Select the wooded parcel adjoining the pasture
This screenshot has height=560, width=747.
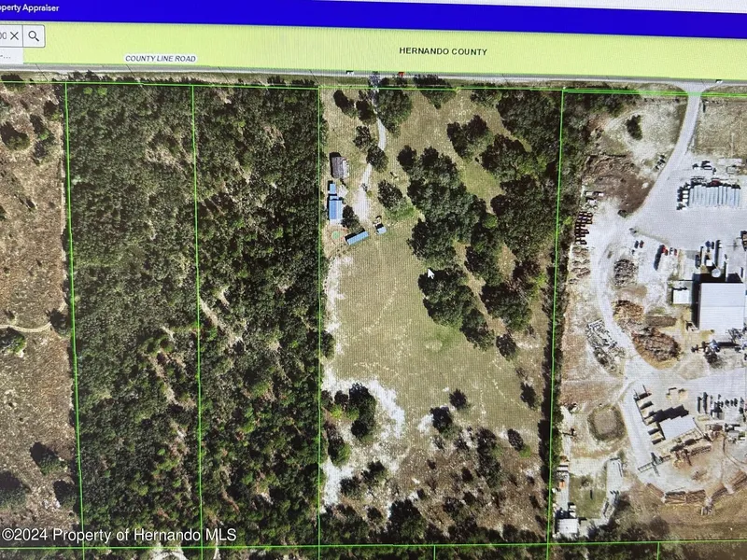pyautogui.click(x=257, y=308)
